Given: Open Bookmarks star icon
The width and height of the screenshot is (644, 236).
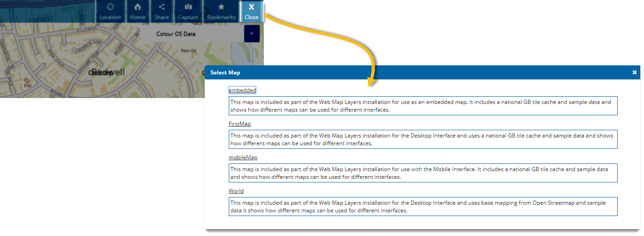Looking at the screenshot, I should (x=221, y=11).
